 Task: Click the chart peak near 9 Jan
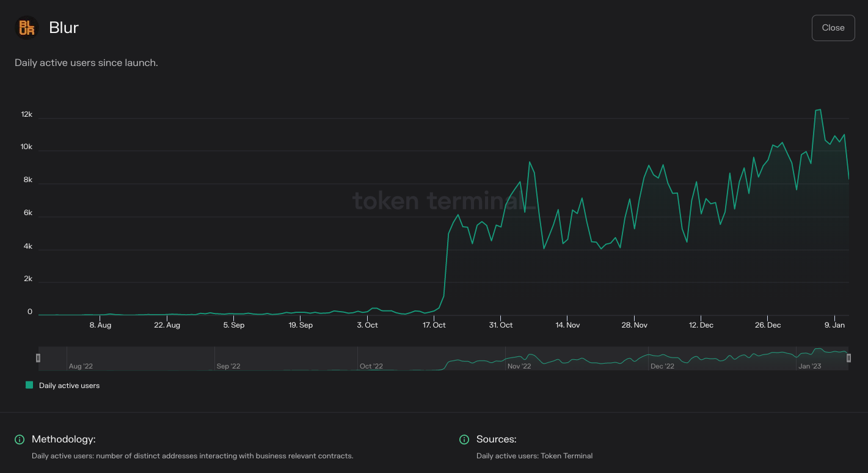(819, 110)
